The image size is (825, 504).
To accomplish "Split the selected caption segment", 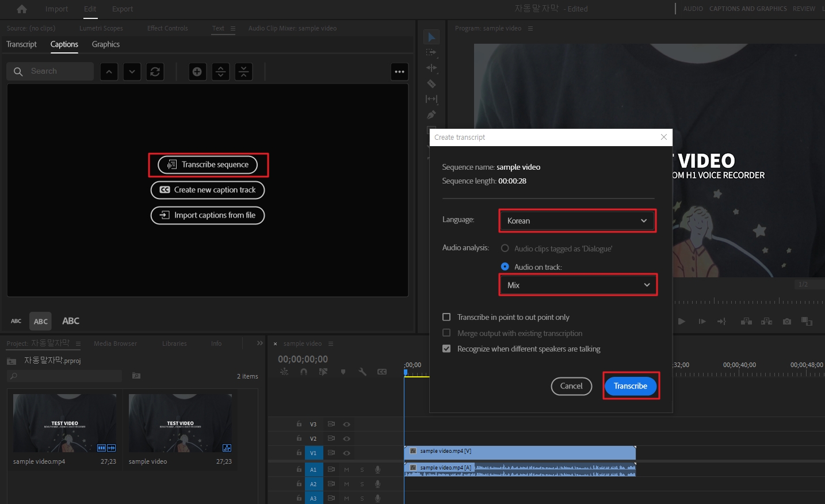I will [220, 71].
